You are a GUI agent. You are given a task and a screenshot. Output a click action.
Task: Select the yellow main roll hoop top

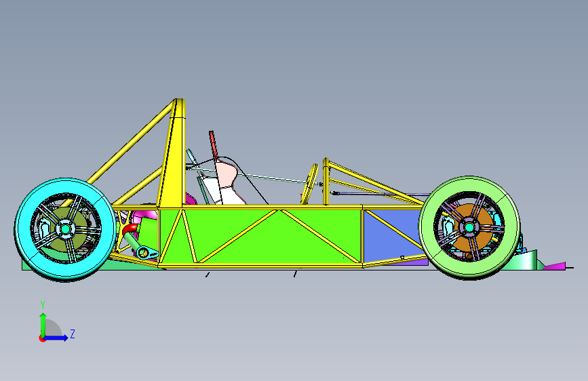[x=180, y=108]
